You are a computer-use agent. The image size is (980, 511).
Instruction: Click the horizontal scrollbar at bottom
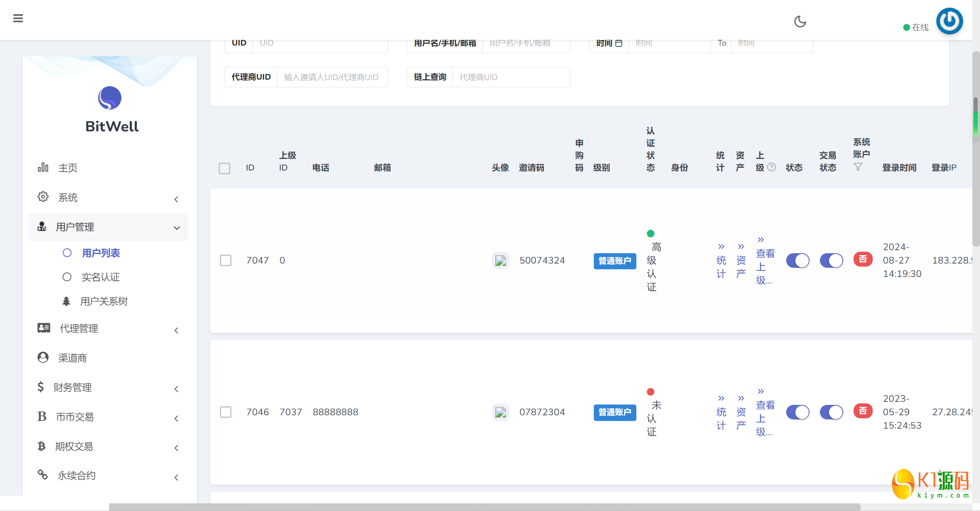(x=485, y=507)
